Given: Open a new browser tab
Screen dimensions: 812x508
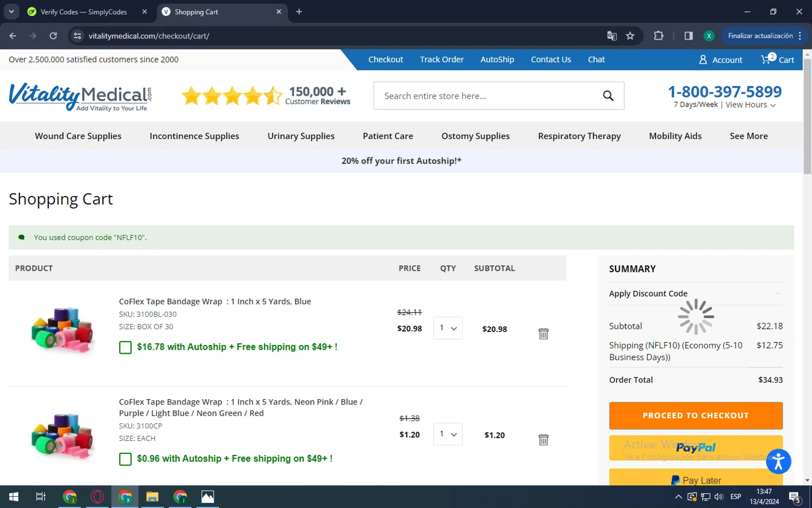Looking at the screenshot, I should coord(299,11).
